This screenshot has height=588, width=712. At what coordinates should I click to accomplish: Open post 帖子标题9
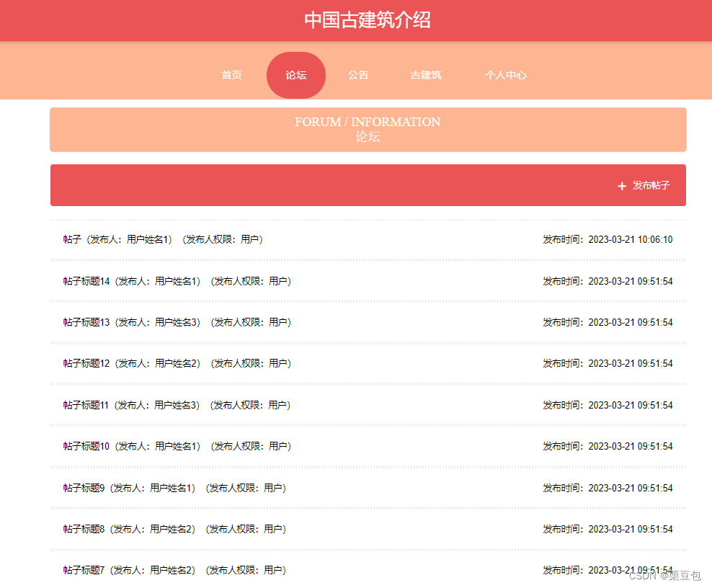point(174,488)
